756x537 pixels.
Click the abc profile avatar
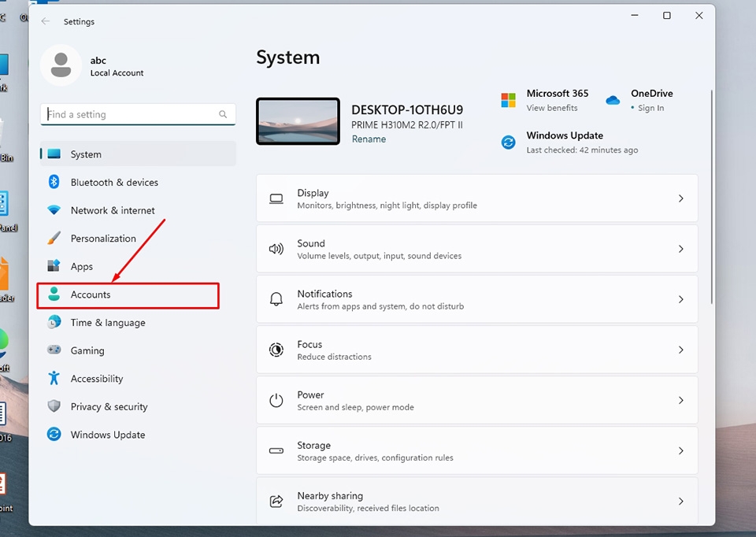[61, 65]
